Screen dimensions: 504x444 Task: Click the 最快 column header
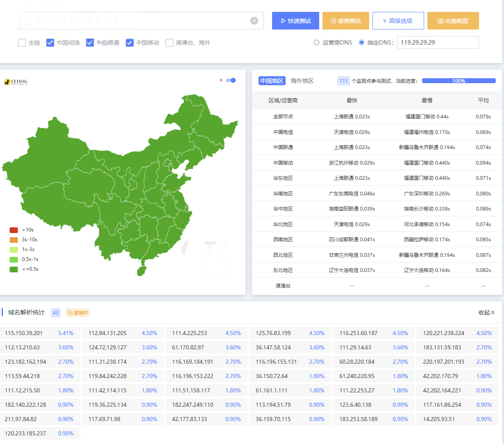click(352, 100)
